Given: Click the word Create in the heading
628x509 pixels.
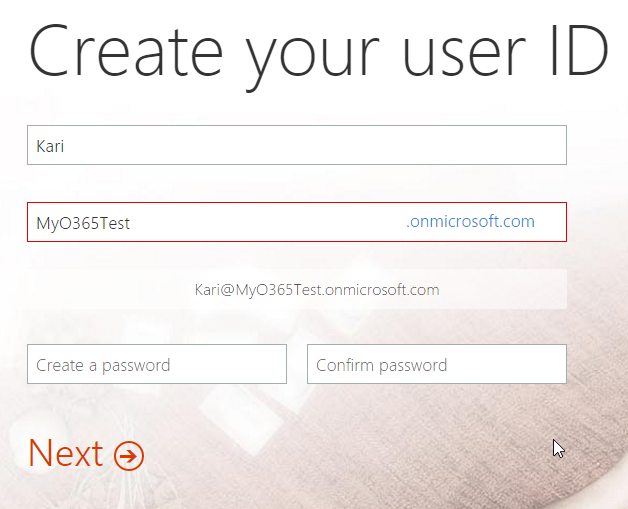Looking at the screenshot, I should click(125, 50).
